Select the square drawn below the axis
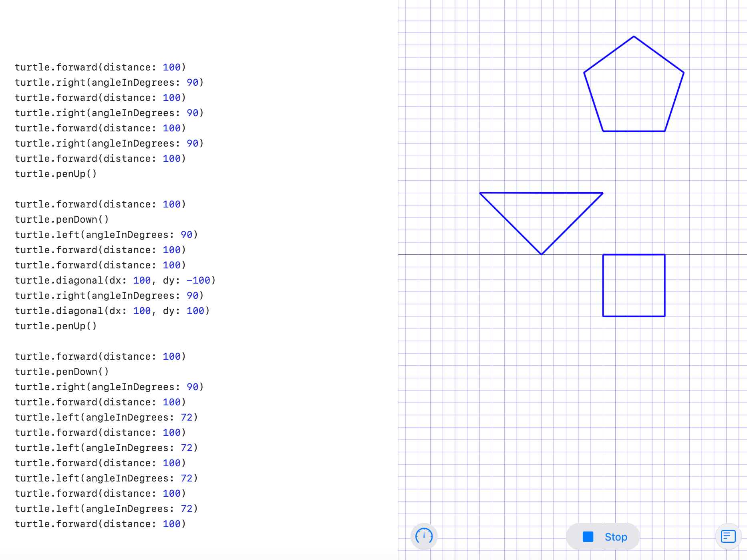747x560 pixels. pos(633,285)
